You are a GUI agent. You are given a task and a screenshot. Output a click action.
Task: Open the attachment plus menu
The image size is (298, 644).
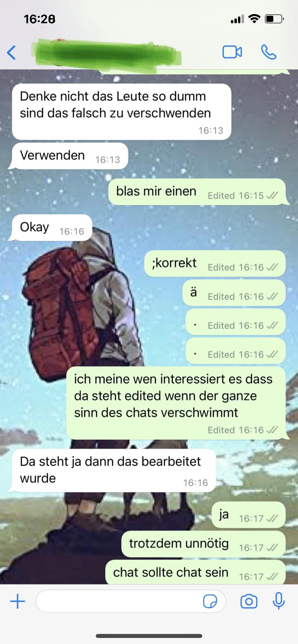pos(18,601)
